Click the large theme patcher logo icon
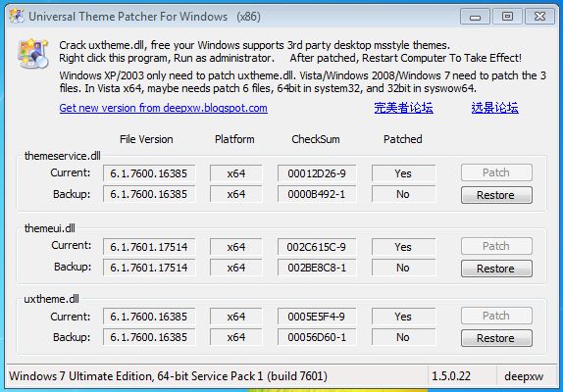563x392 pixels. click(33, 54)
